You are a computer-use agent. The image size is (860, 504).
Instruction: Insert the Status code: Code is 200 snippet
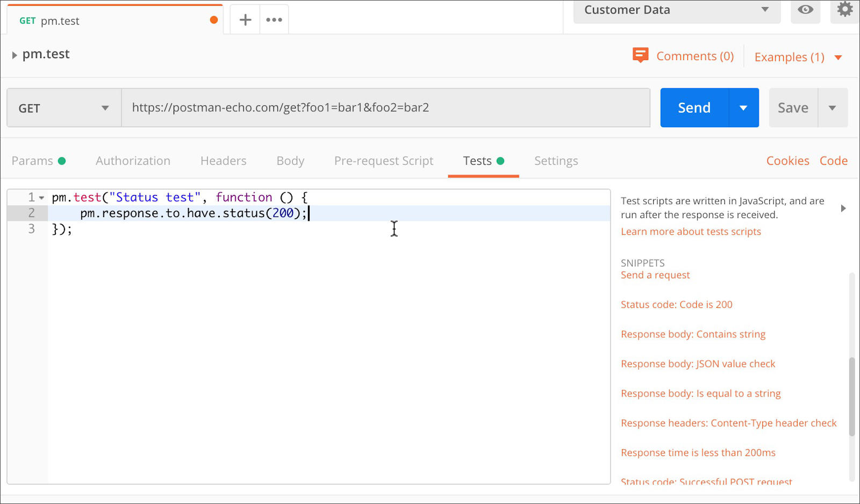tap(676, 304)
